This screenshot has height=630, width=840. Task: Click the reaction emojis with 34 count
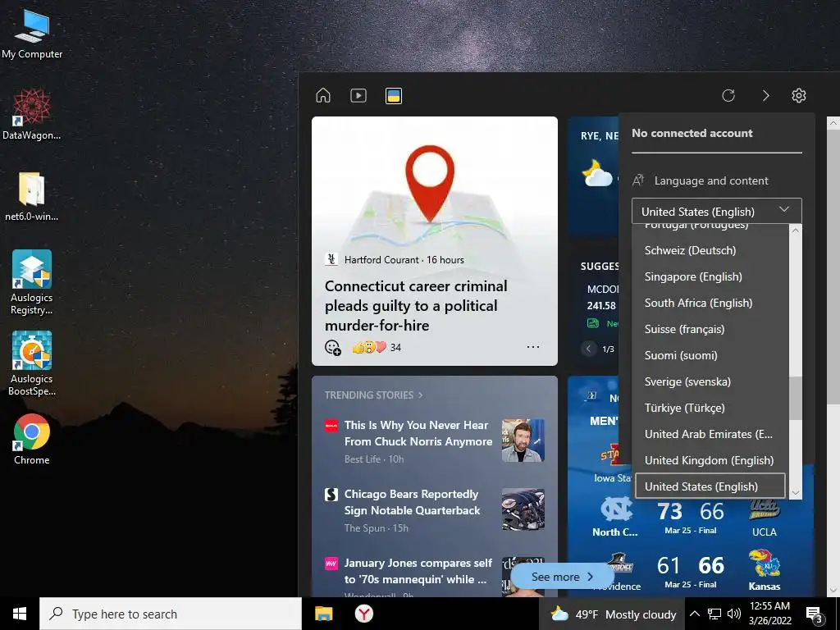coord(377,347)
